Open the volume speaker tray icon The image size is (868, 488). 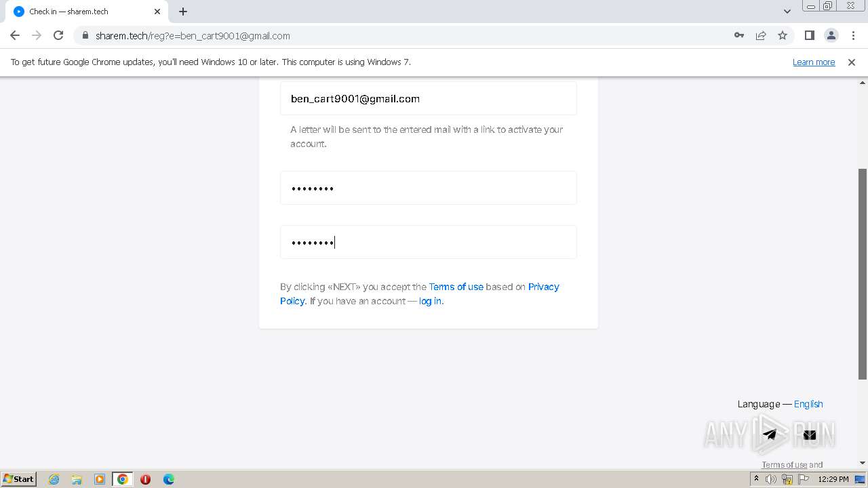[771, 479]
